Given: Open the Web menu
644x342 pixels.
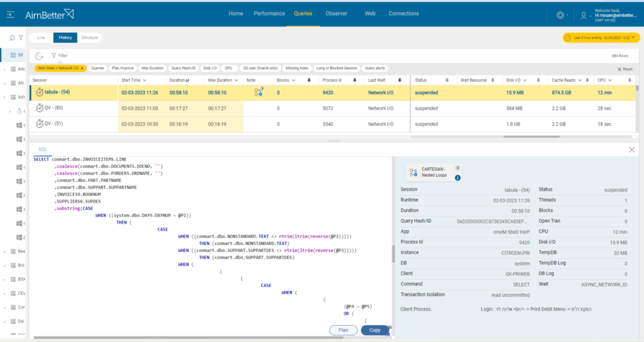Looking at the screenshot, I should tap(370, 14).
